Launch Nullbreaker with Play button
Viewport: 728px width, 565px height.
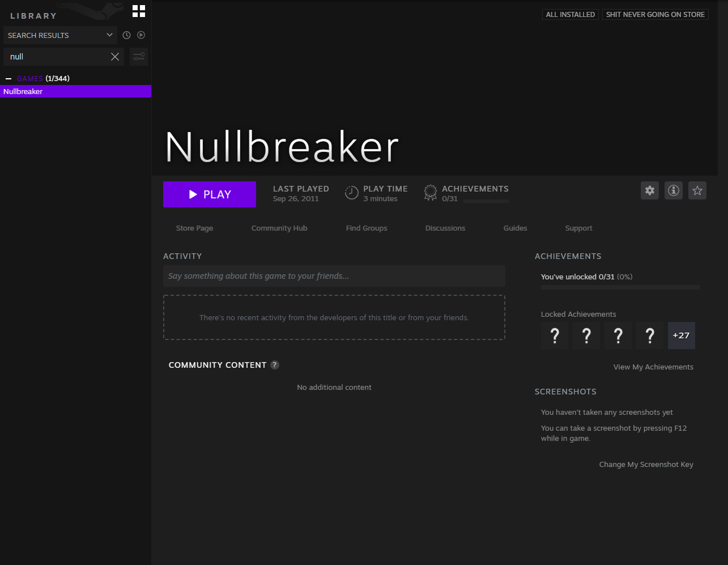(210, 194)
